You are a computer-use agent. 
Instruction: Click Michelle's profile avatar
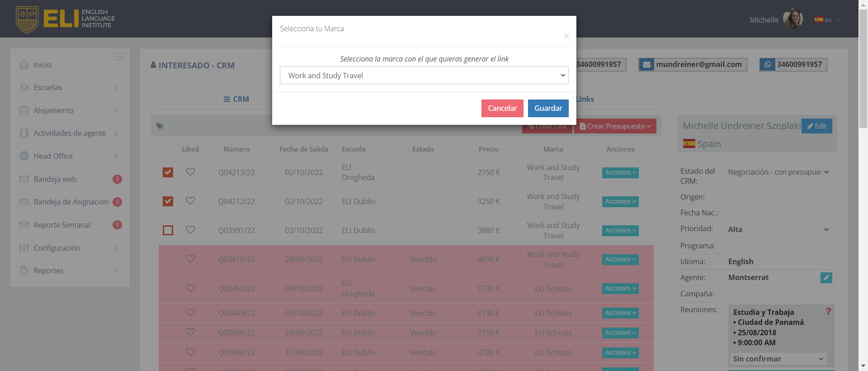coord(793,19)
